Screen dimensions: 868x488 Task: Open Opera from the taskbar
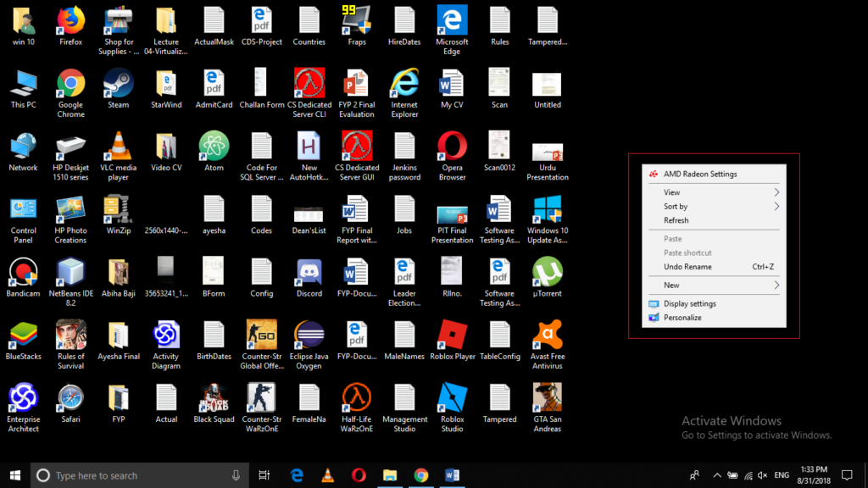359,475
